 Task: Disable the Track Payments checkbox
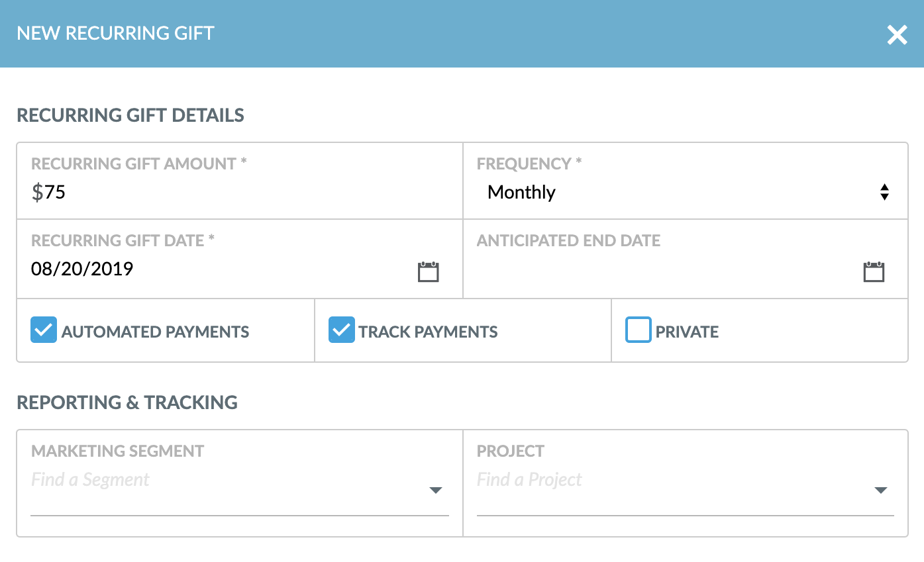tap(341, 330)
